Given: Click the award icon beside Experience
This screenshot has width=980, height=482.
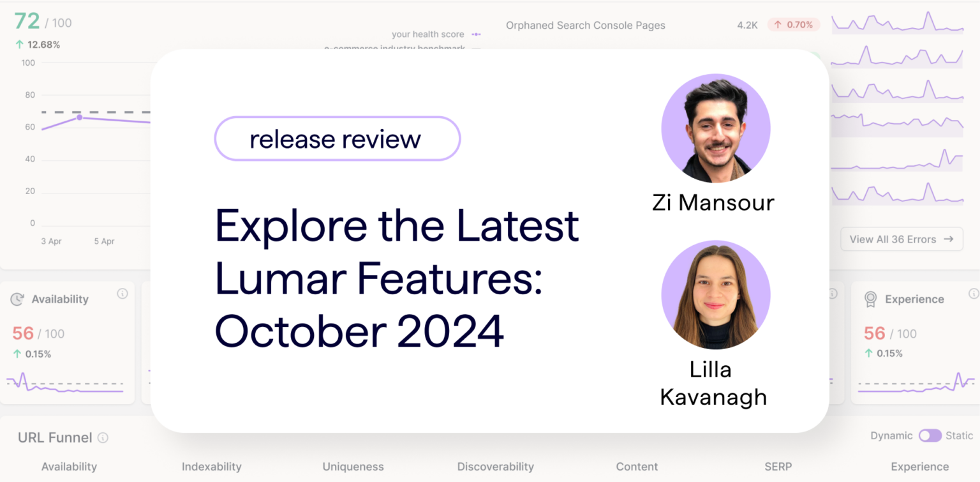Looking at the screenshot, I should [869, 299].
